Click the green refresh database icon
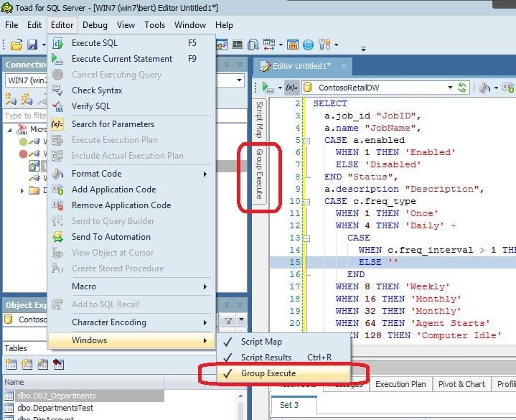 (462, 88)
